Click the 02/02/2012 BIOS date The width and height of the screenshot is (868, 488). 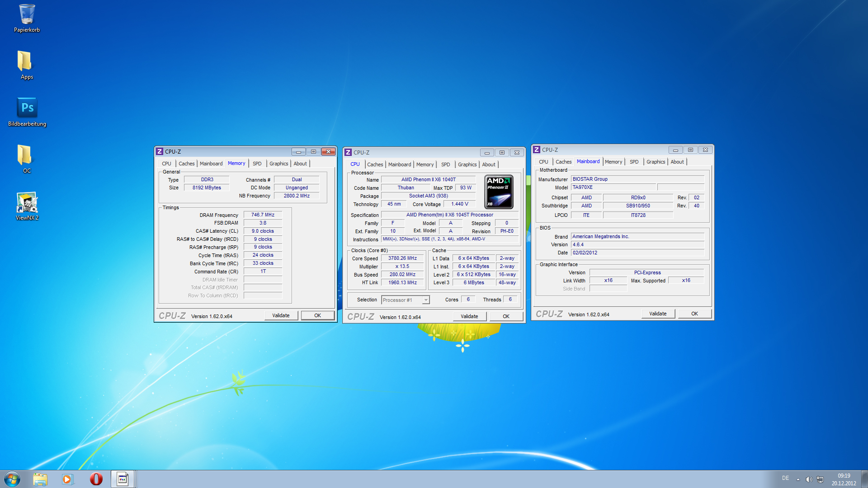point(637,253)
